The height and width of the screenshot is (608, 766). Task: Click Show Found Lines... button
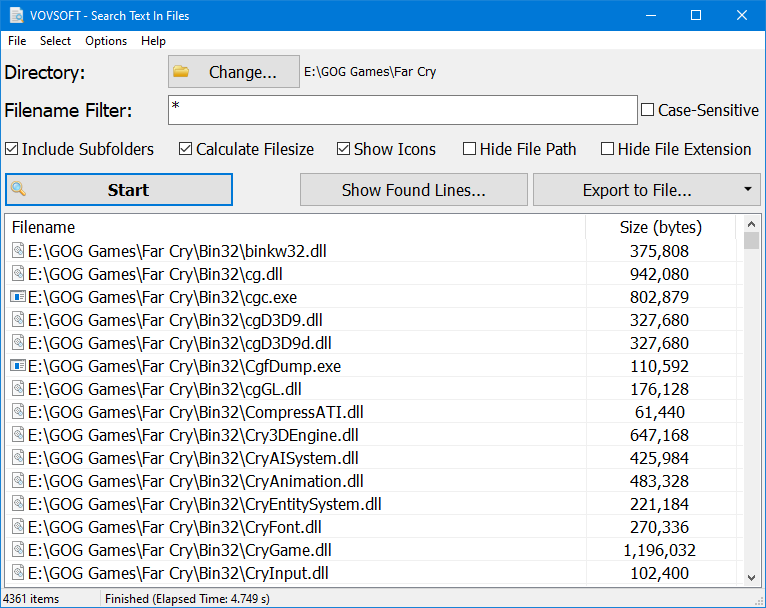click(x=413, y=189)
